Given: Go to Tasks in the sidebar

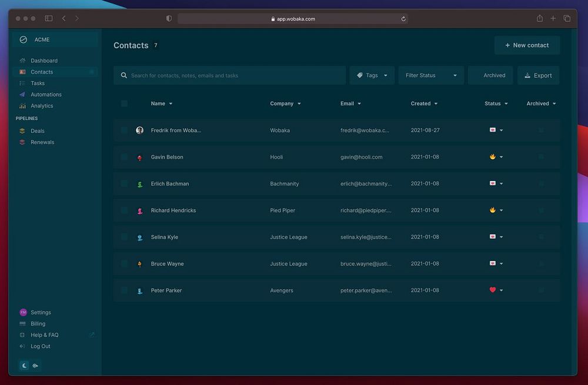Looking at the screenshot, I should pyautogui.click(x=38, y=83).
